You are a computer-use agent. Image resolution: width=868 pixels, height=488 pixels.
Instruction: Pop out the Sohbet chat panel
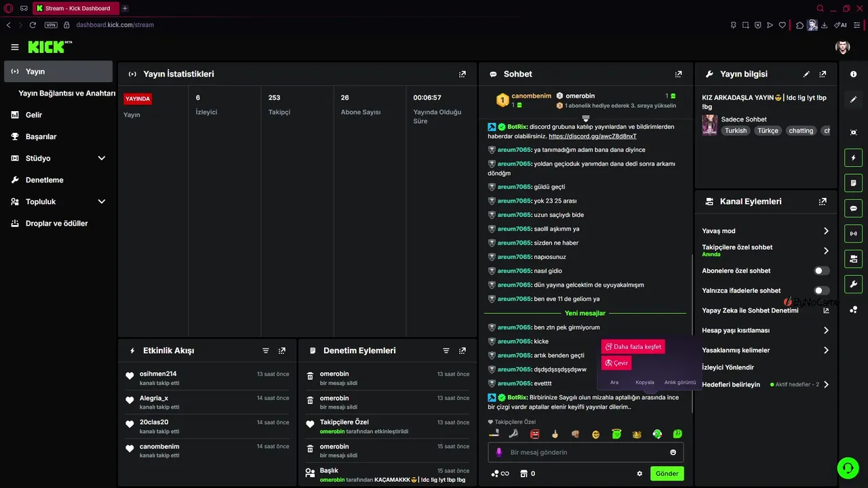click(x=678, y=74)
